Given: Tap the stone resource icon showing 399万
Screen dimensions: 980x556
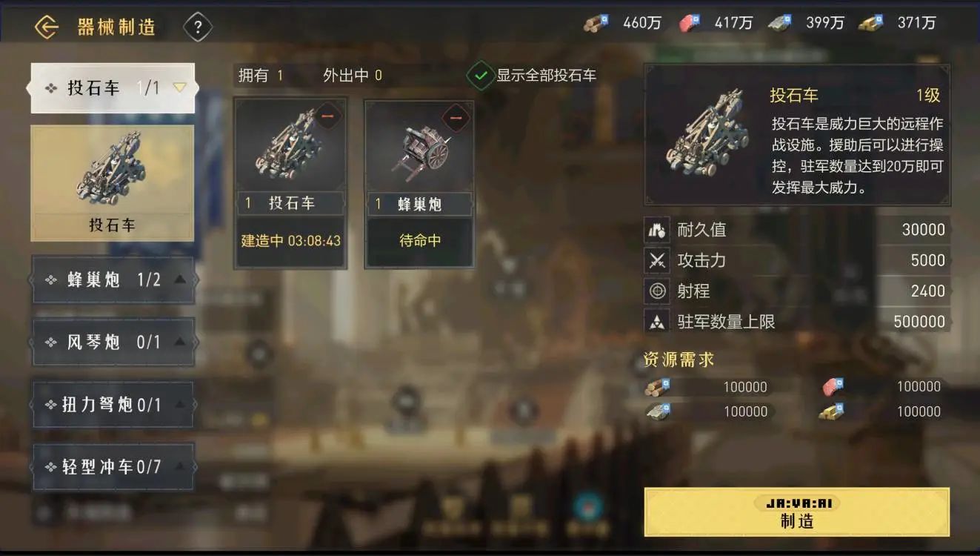Looking at the screenshot, I should click(x=780, y=23).
